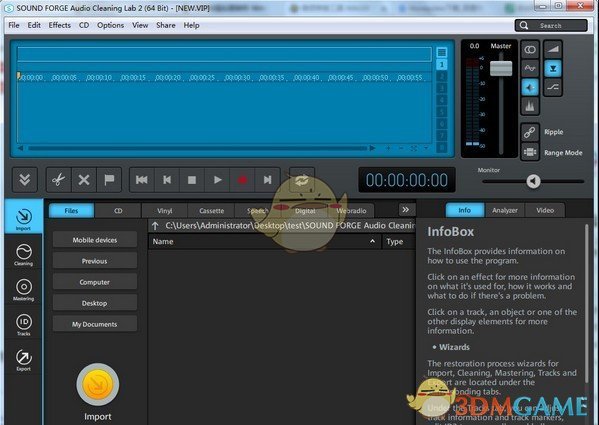599x425 pixels.
Task: Skip to the next marker
Action: [x=267, y=179]
